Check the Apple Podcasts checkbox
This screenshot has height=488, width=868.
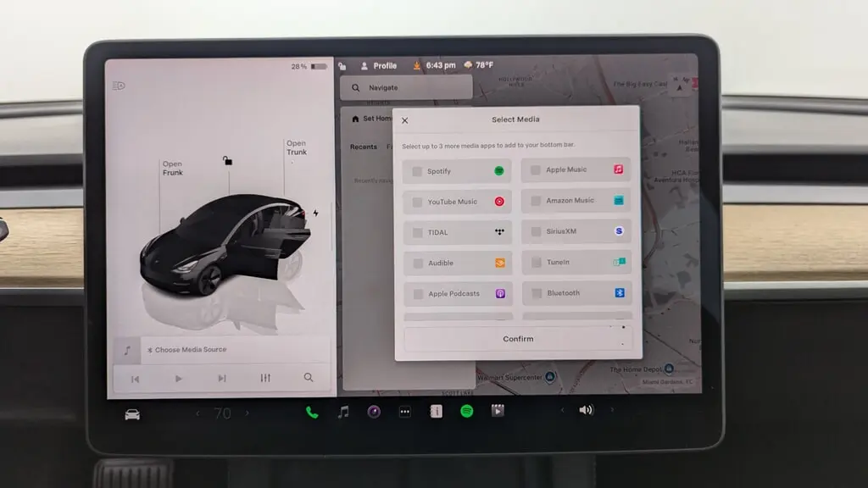[x=419, y=294]
